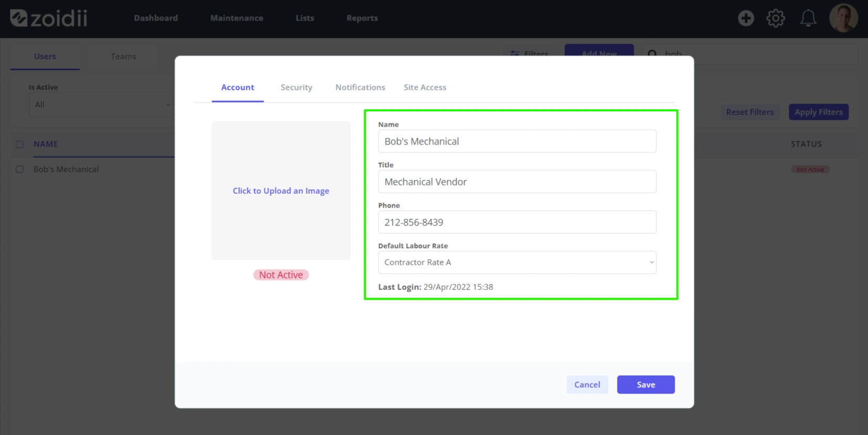Open the Bob's Mechanical user row
This screenshot has width=868, height=435.
click(66, 169)
